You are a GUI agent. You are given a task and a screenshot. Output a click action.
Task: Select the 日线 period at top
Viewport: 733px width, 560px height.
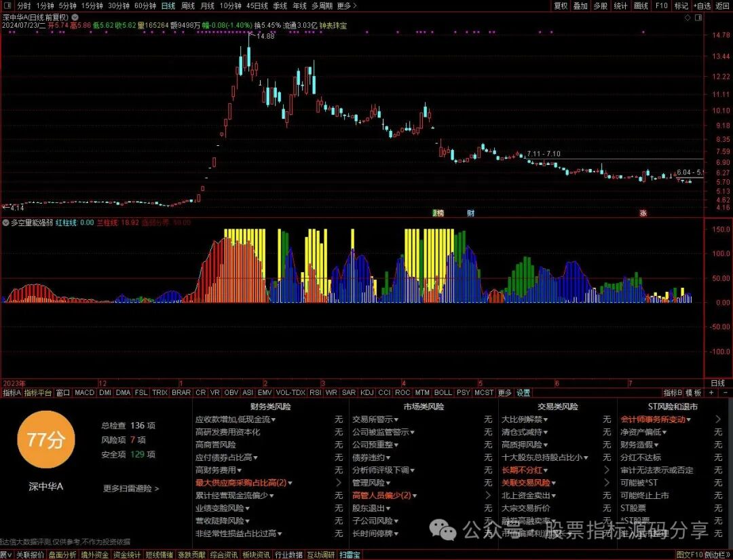pyautogui.click(x=168, y=5)
